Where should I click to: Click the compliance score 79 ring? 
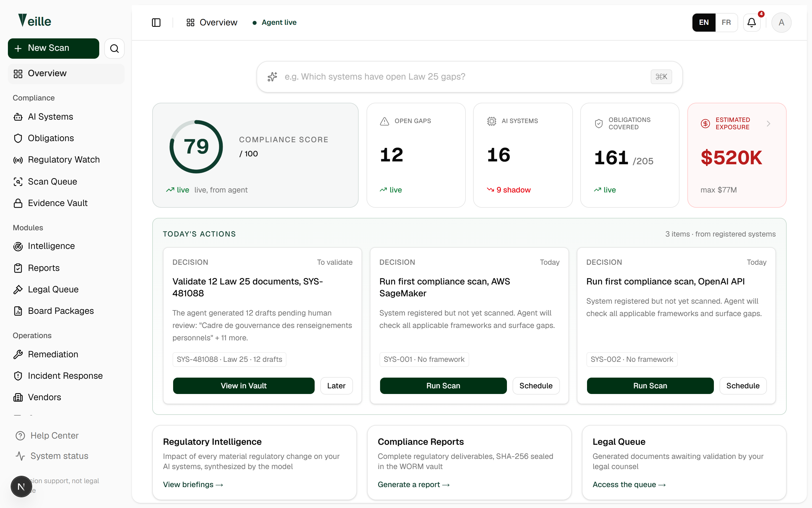[196, 147]
